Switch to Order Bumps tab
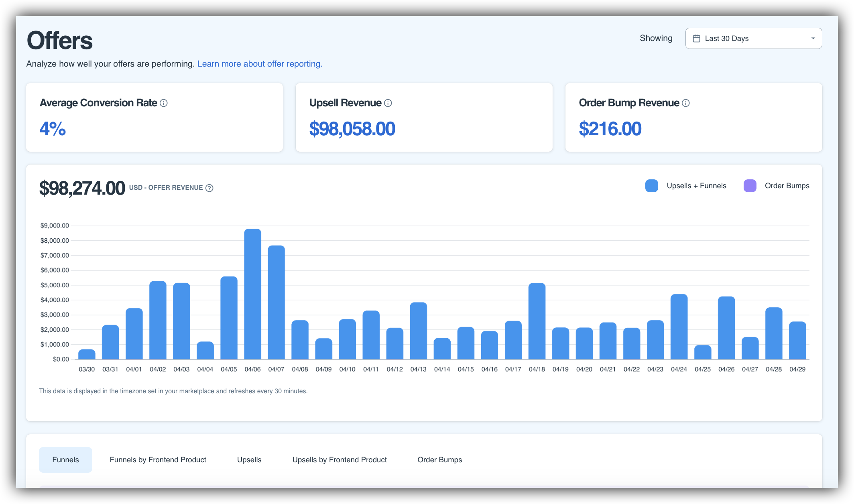Image resolution: width=854 pixels, height=504 pixels. click(x=439, y=460)
